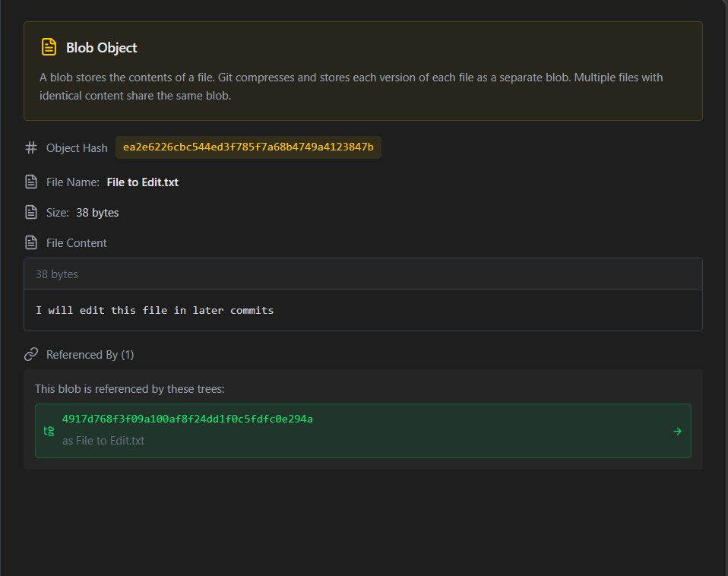Click the file content text line

point(154,310)
